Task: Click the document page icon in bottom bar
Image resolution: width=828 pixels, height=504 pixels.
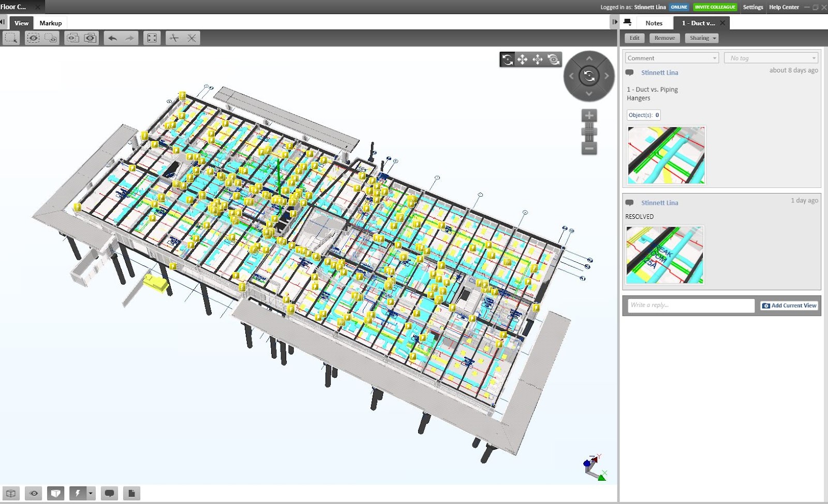Action: point(131,493)
